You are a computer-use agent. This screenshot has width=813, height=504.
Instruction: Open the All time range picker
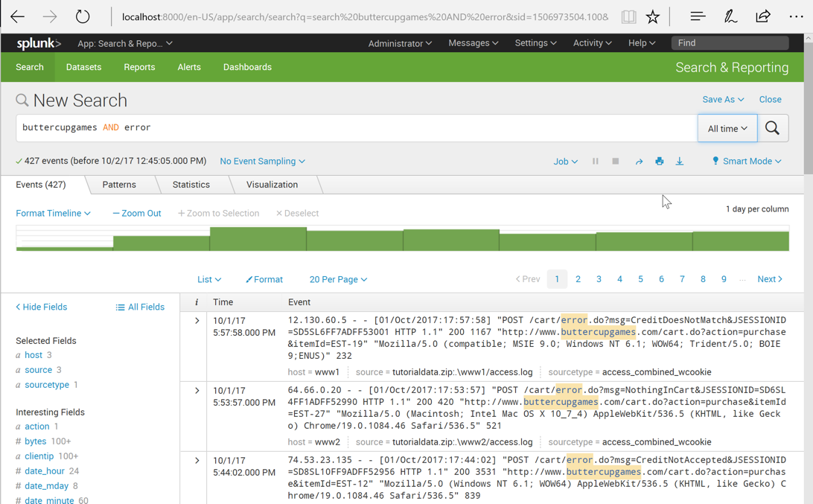[727, 128]
